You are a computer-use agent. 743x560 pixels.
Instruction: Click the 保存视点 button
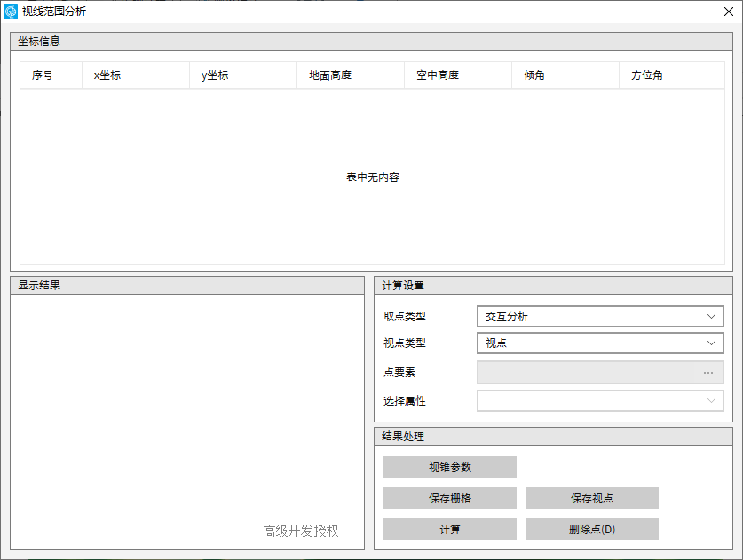point(591,499)
